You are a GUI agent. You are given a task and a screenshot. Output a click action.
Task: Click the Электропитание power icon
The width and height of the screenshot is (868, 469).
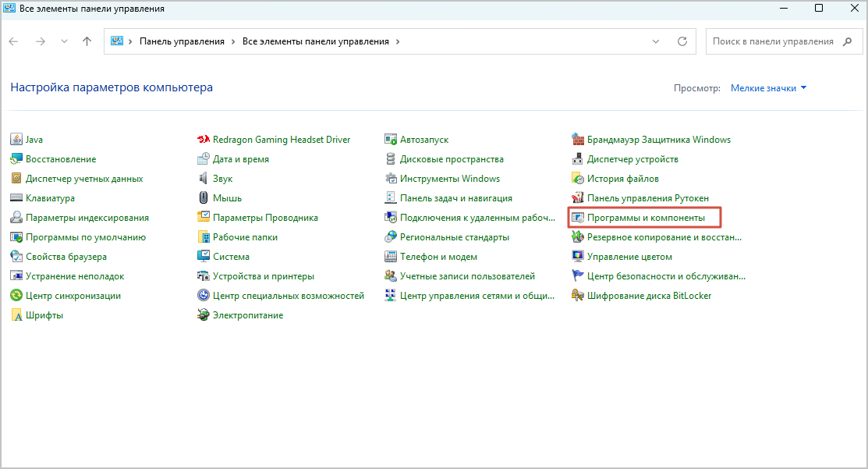pos(204,315)
